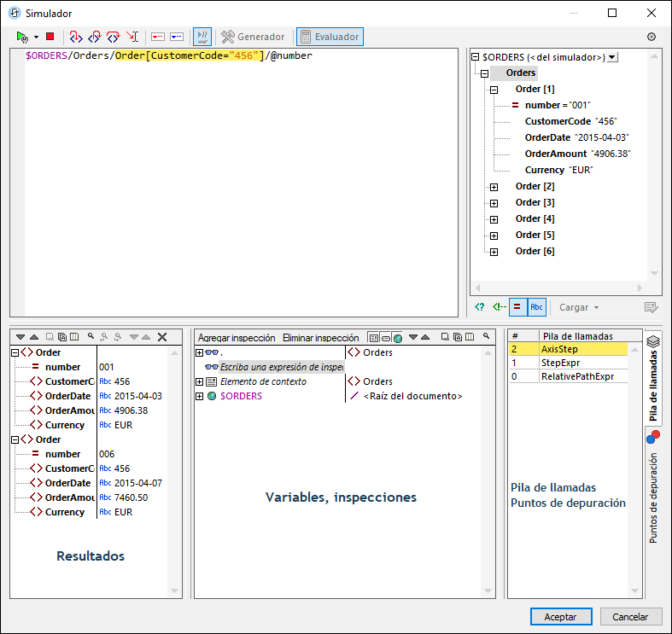Screen dimensions: 672x634
Task: Click the green start debugging play icon
Action: pos(22,37)
